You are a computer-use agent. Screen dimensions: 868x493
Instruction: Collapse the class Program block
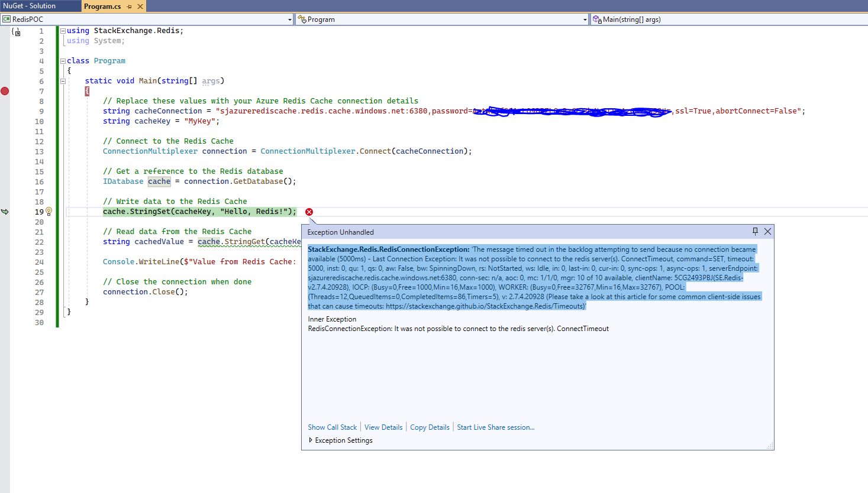[63, 61]
